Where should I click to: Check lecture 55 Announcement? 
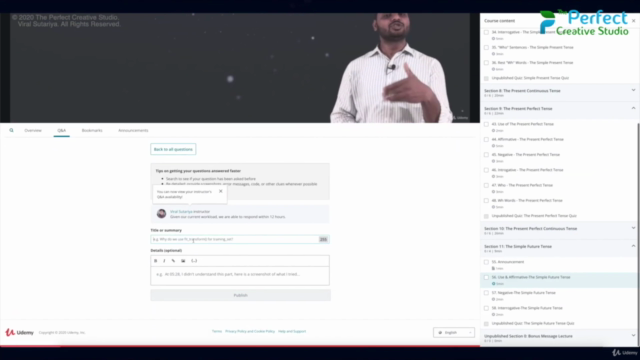click(486, 262)
